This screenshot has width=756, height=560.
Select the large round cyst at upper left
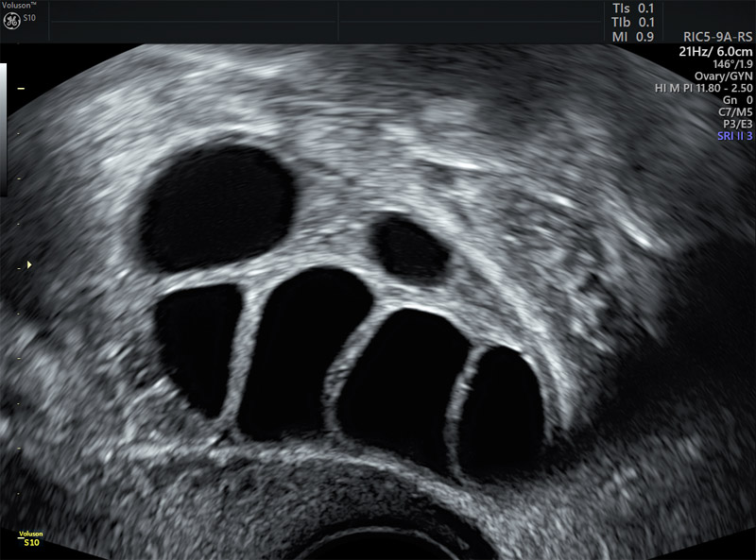[215, 208]
